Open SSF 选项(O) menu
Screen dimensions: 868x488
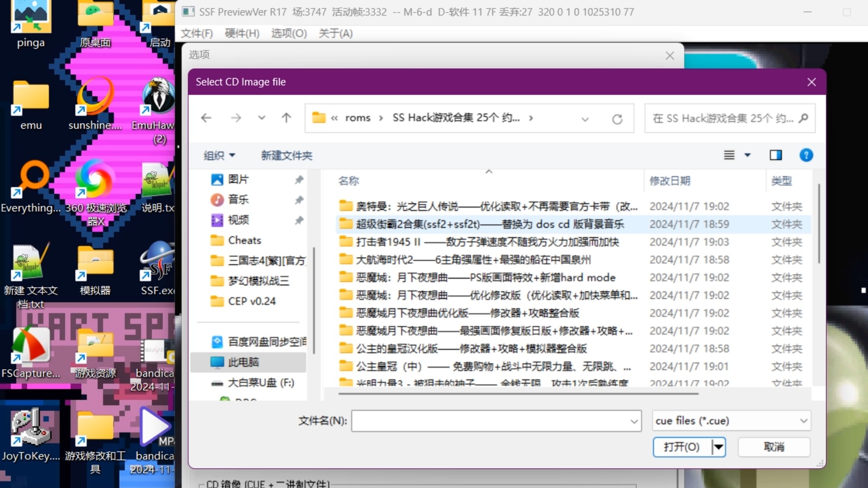pos(289,33)
